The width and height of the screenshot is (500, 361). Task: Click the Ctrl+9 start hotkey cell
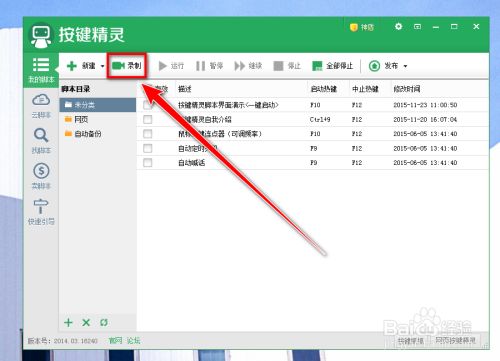pos(320,119)
